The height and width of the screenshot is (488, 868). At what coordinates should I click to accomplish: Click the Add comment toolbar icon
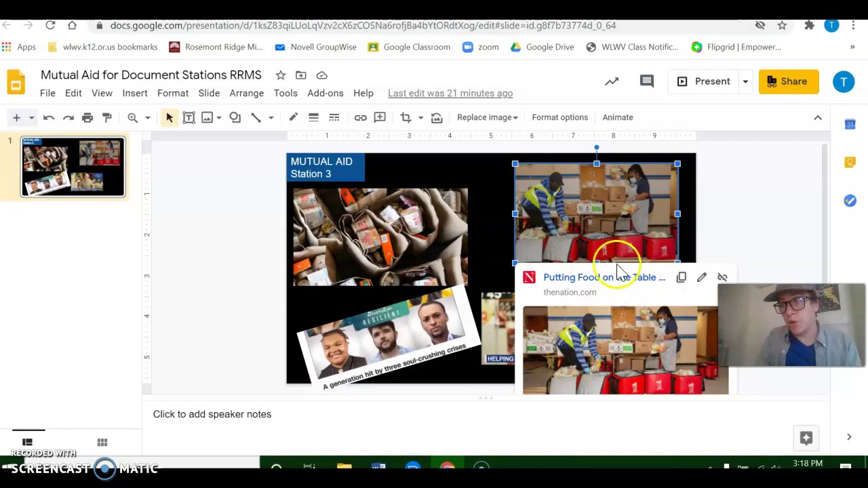click(380, 117)
